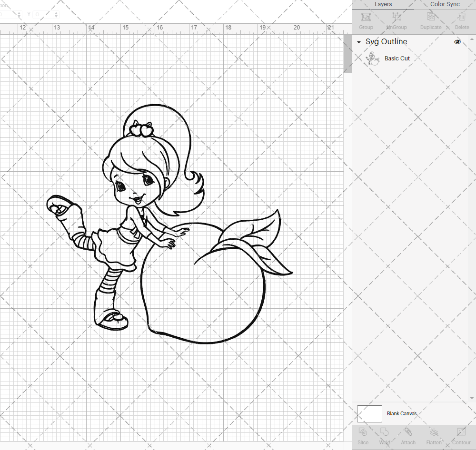
Task: Click the Group icon
Action: pos(366,17)
